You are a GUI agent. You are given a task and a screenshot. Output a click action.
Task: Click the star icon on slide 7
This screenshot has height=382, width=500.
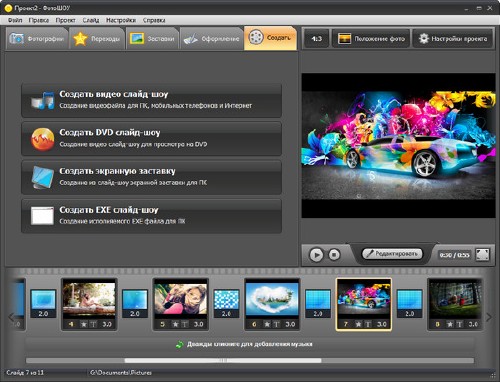358,324
